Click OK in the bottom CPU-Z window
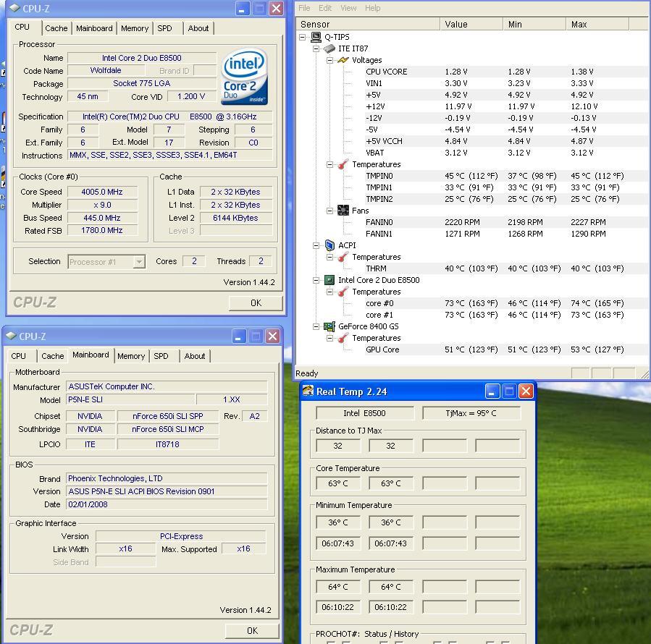The width and height of the screenshot is (651, 644). click(252, 631)
